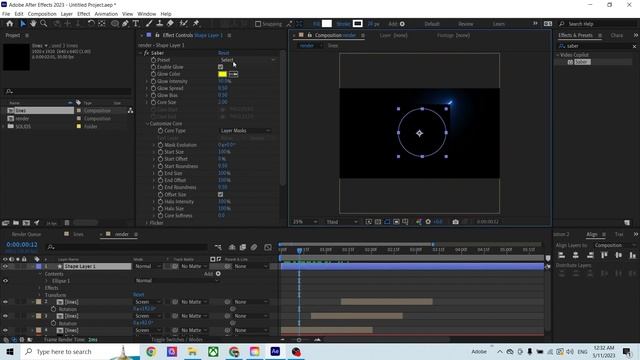
Task: Open Chrome from the Windows taskbar
Action: 151,351
